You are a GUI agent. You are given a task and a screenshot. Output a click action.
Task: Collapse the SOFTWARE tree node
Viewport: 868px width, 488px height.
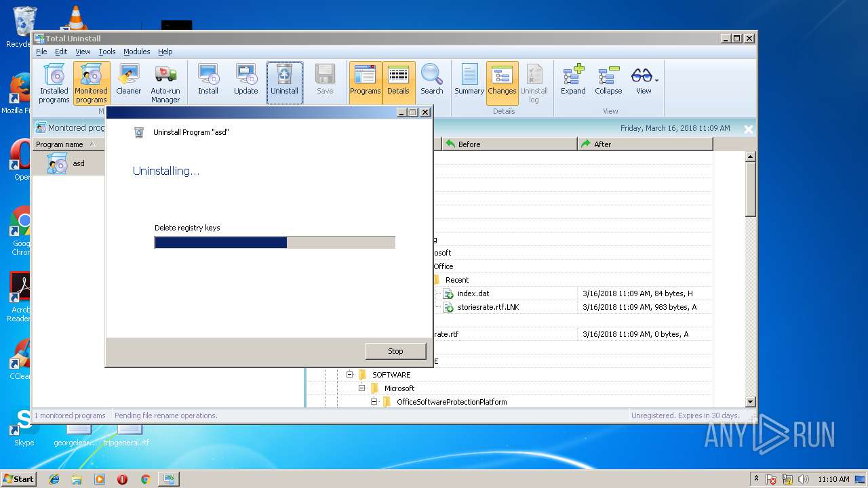pos(350,374)
